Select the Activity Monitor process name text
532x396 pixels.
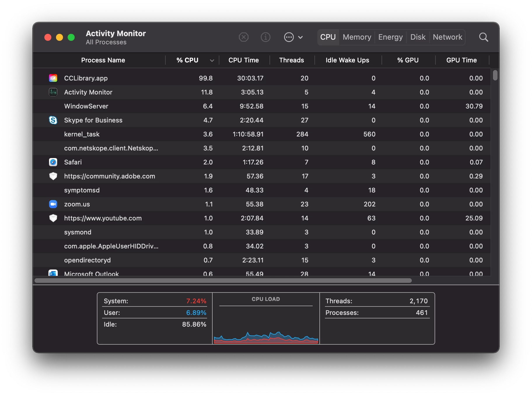[88, 92]
